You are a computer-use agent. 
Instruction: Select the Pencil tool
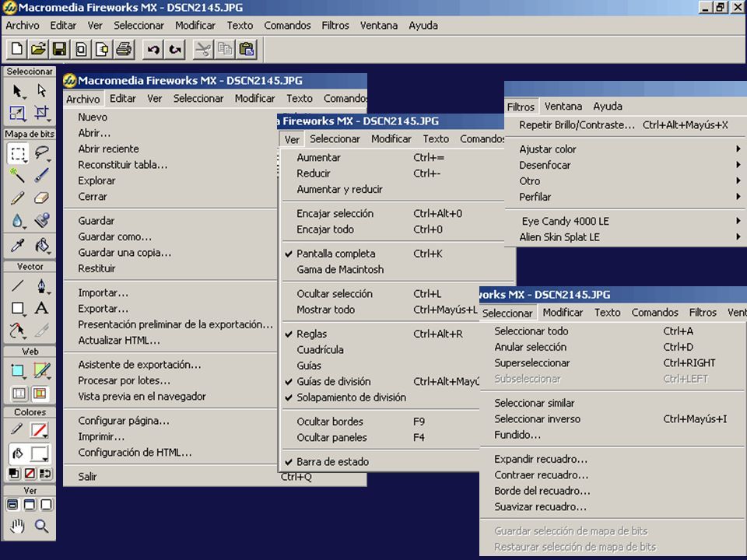point(18,198)
